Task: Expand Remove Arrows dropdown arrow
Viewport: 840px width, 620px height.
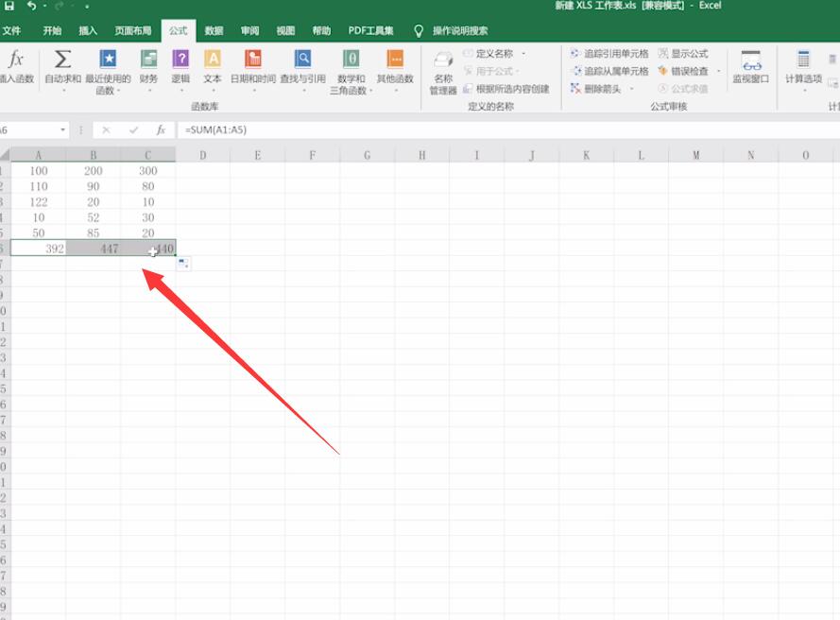Action: [x=631, y=89]
